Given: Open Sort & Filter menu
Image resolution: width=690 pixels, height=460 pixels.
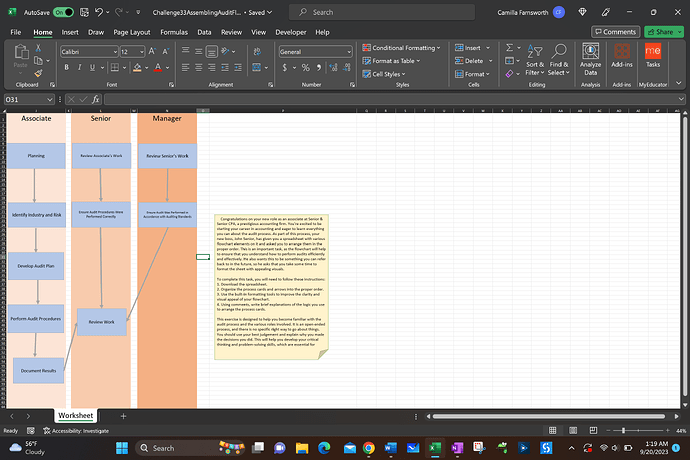Looking at the screenshot, I should pos(535,60).
